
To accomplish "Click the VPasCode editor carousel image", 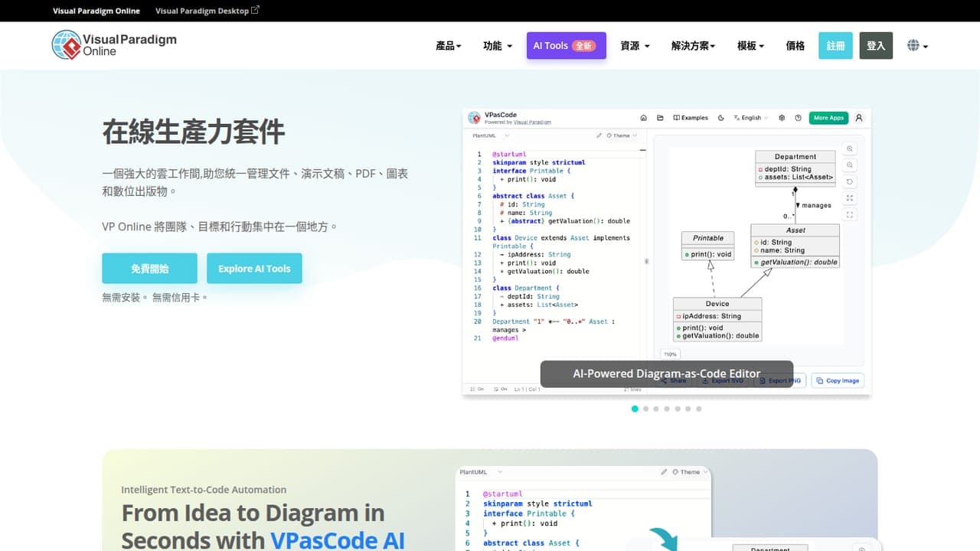I will click(x=667, y=253).
